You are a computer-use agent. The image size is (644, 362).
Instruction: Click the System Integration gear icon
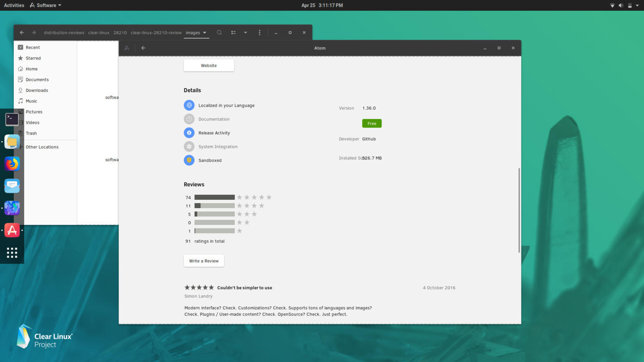pyautogui.click(x=189, y=146)
